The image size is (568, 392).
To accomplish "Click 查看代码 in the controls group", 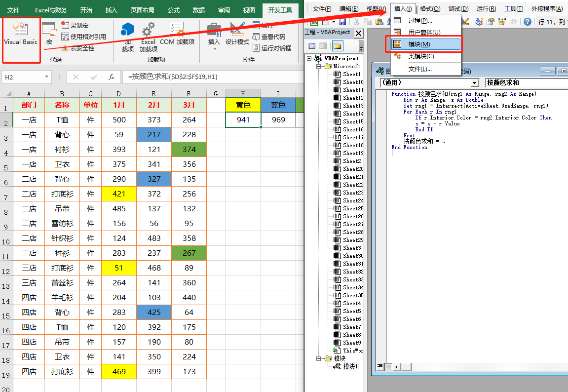I will 269,37.
